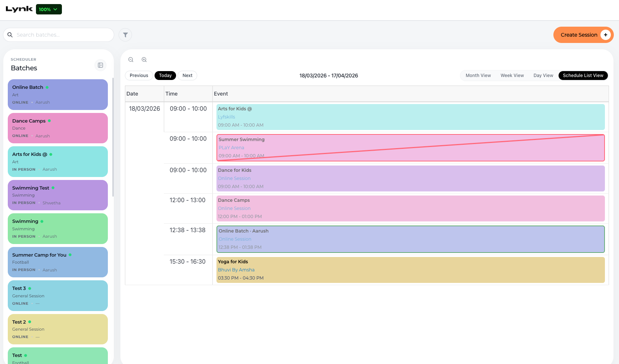Switch to Day View
Screen dimensions: 619x364
coord(543,76)
